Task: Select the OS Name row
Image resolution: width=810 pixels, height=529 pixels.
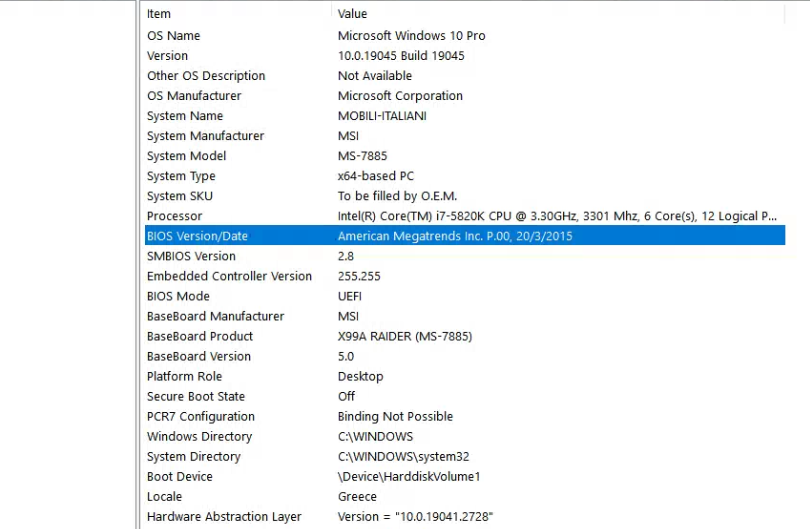Action: point(465,36)
